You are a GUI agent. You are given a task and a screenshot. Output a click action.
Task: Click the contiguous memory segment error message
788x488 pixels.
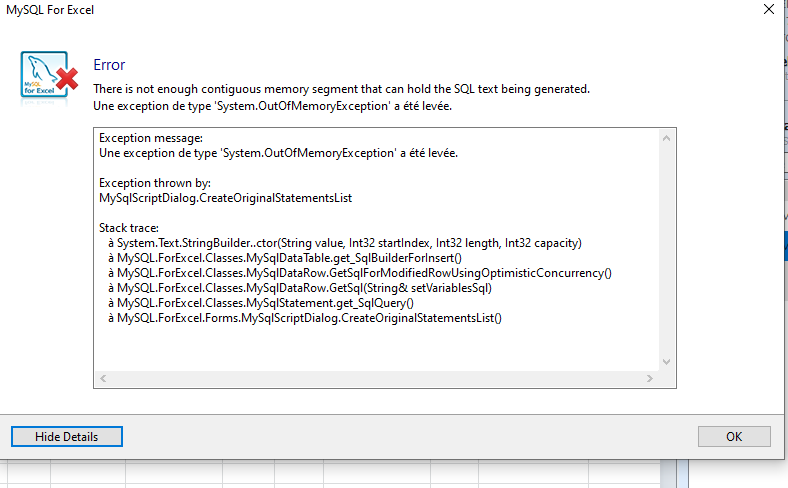pos(341,89)
